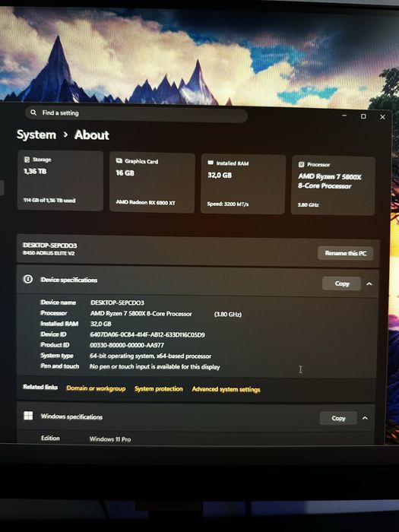Click the Installed RAM icon
Viewport: 399px width, 532px height.
click(211, 163)
